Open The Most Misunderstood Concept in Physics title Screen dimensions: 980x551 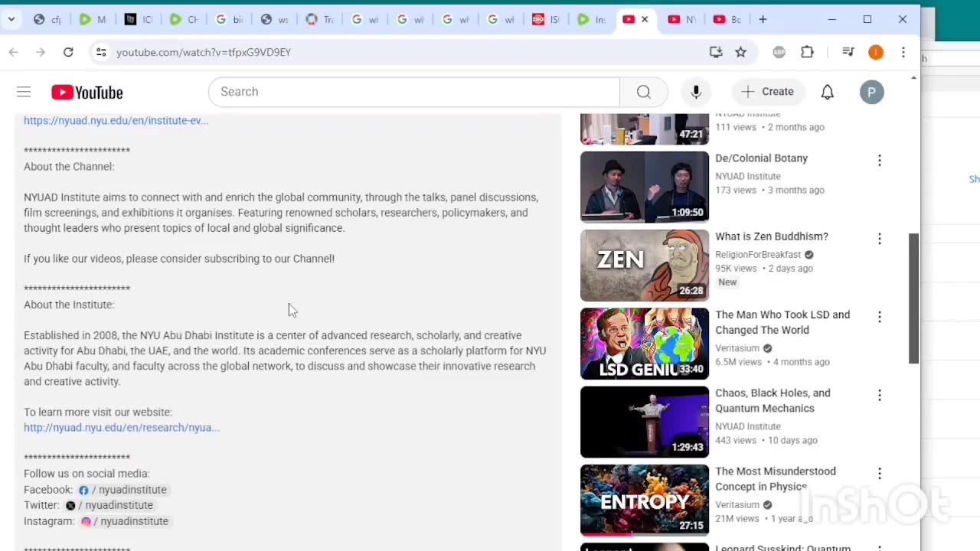776,479
